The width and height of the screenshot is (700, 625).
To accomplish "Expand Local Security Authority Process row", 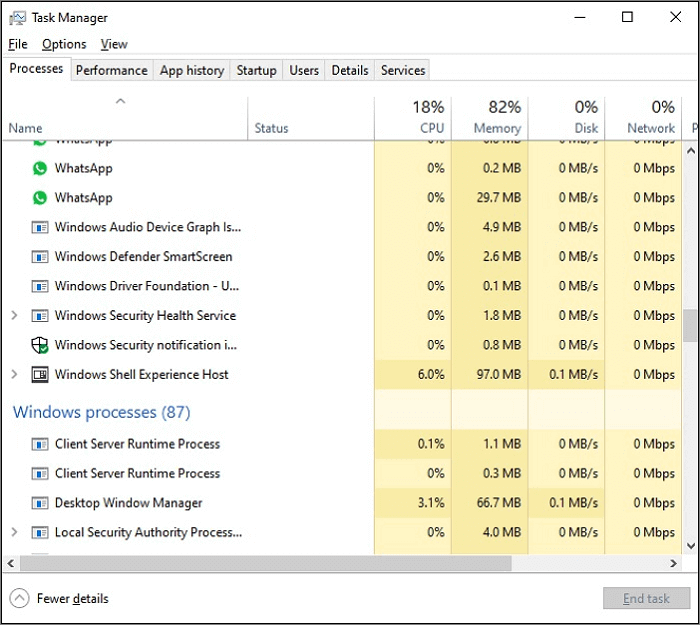I will coord(14,533).
